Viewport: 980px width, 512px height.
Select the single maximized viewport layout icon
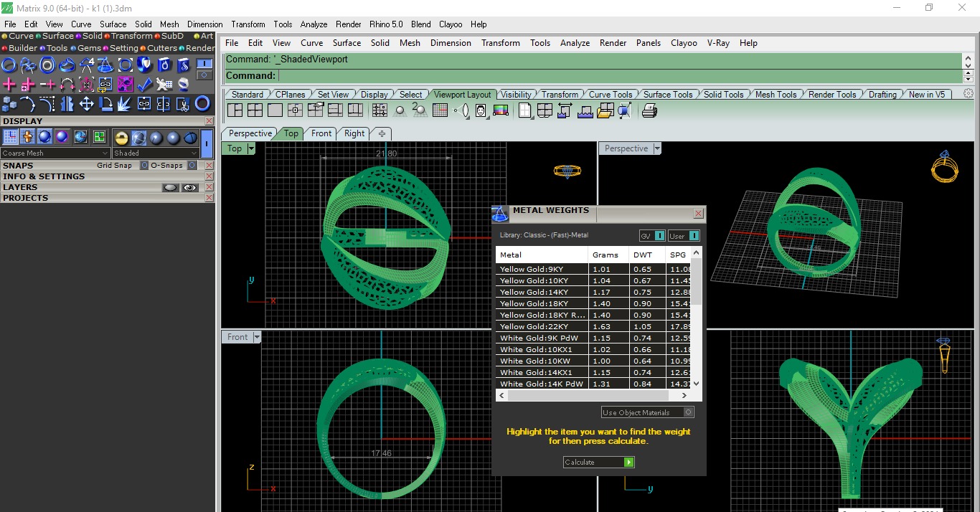click(275, 110)
